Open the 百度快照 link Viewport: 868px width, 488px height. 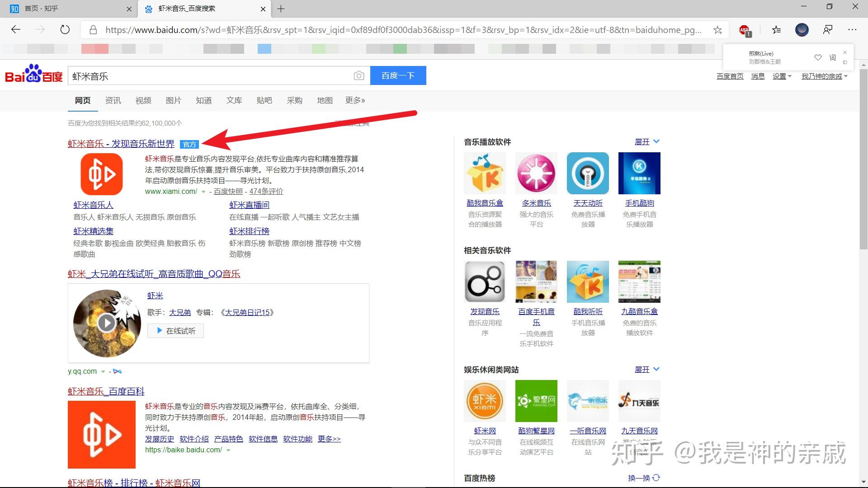pos(228,192)
